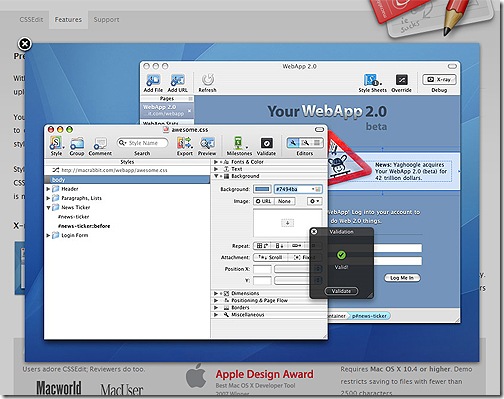Click p#news-ticker in the X-ray path bar
Viewport: 504px width, 399px height.
coord(369,316)
